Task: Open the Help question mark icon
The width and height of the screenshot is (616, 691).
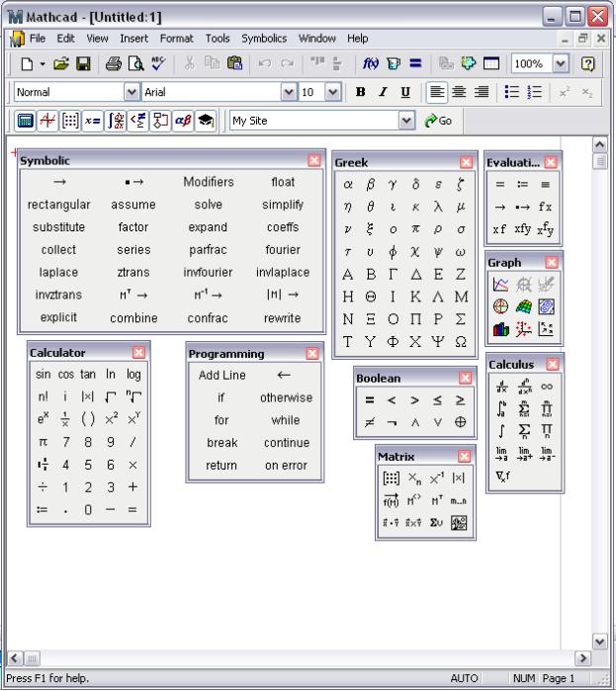Action: point(587,64)
